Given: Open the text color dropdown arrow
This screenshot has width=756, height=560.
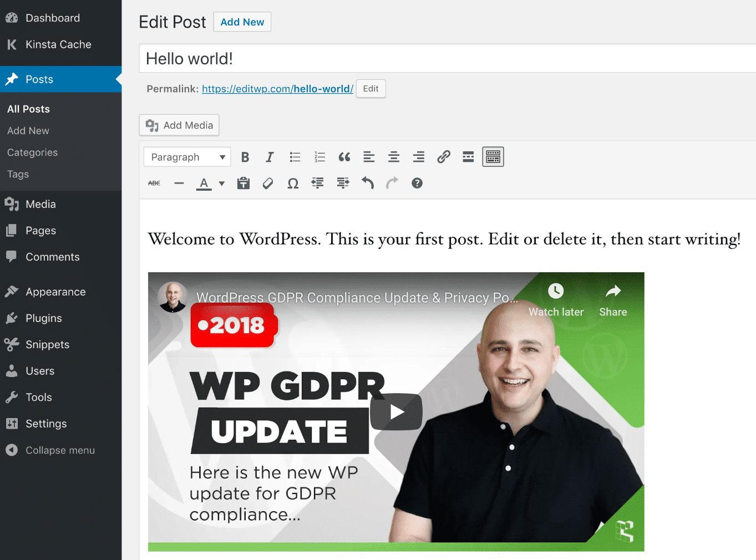Looking at the screenshot, I should point(221,183).
